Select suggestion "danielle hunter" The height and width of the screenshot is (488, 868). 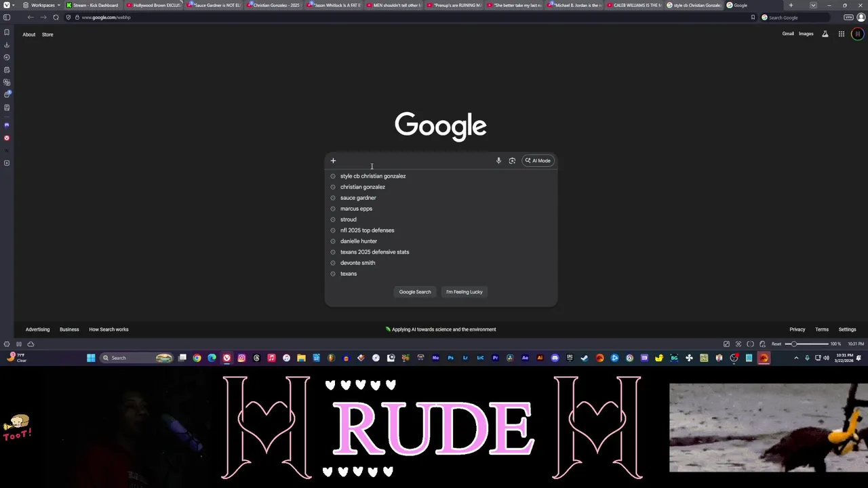coord(359,241)
